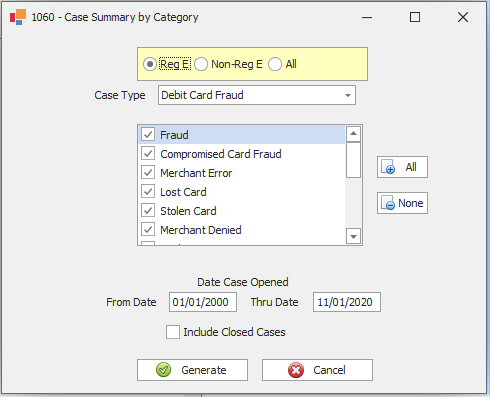This screenshot has width=490, height=397.
Task: Click the Cancel button
Action: (x=317, y=370)
